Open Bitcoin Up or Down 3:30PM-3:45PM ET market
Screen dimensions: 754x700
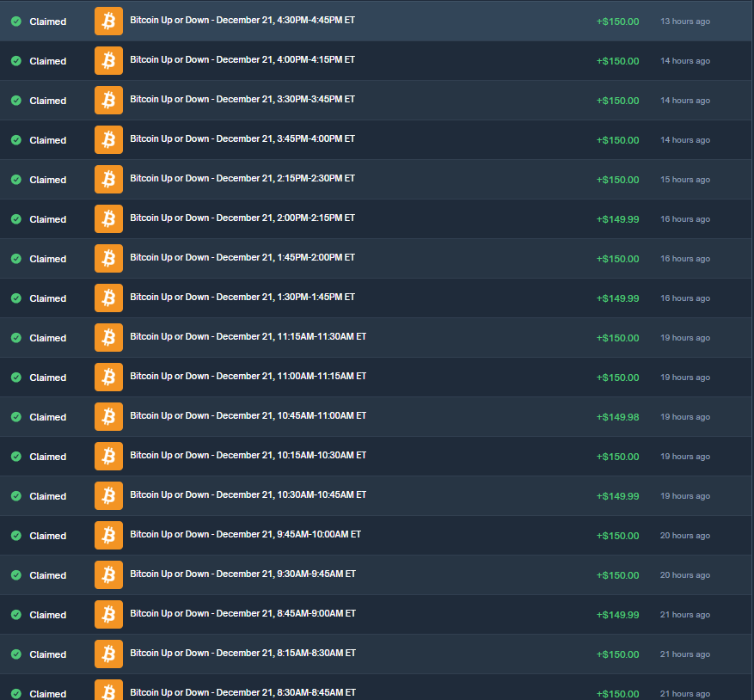point(242,99)
